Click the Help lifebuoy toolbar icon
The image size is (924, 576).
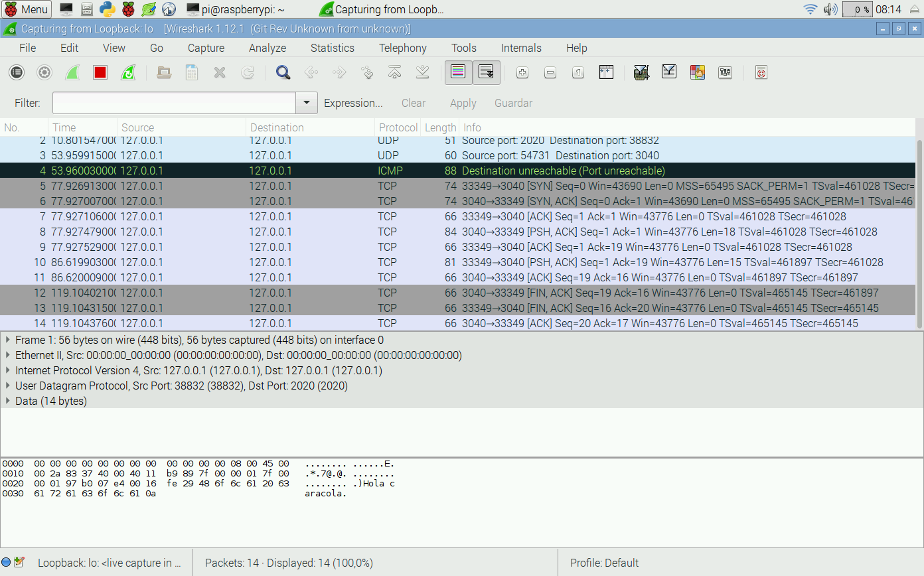click(761, 73)
